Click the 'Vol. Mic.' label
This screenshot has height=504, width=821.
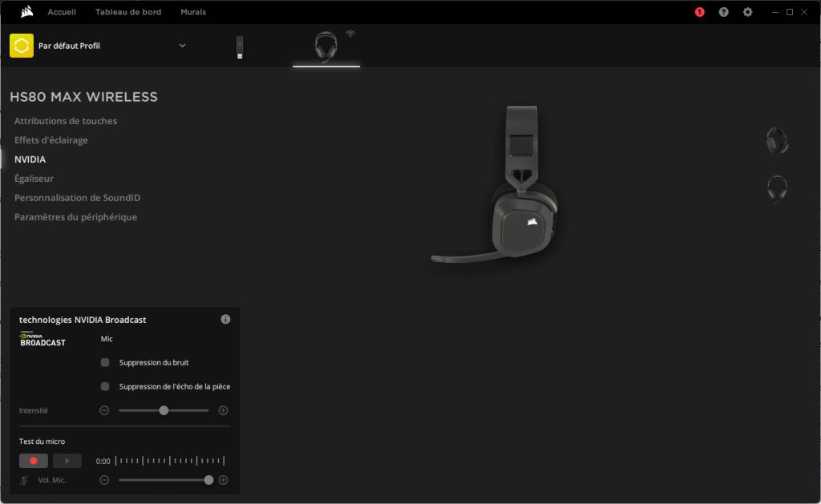click(52, 480)
